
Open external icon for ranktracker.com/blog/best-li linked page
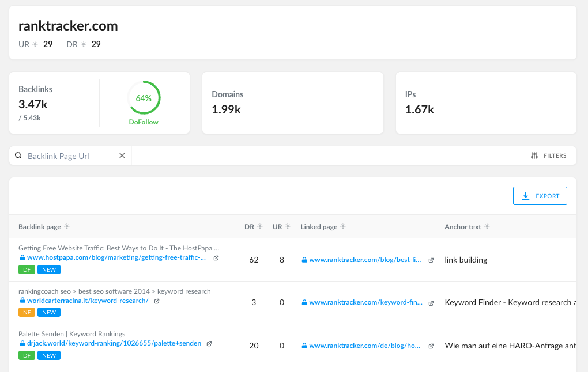point(431,260)
